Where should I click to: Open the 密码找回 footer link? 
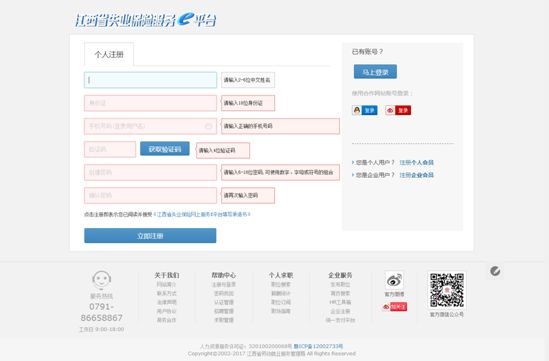coord(224,293)
